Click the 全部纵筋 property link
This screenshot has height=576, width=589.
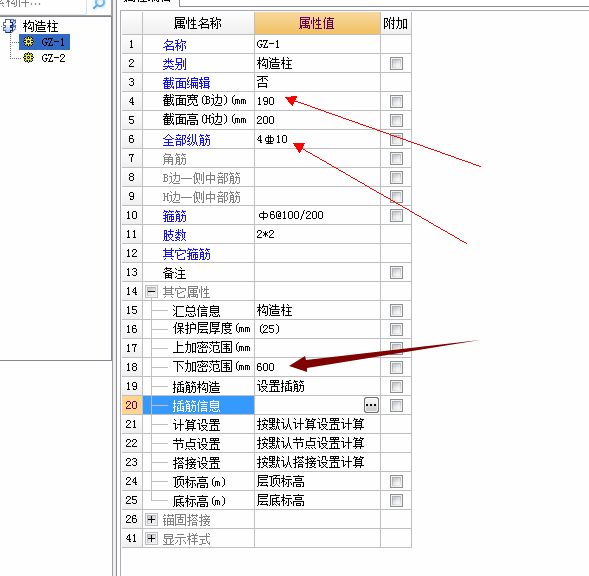click(186, 140)
